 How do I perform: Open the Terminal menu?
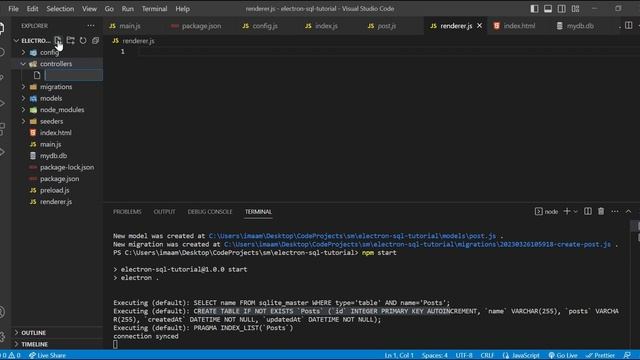click(x=154, y=9)
